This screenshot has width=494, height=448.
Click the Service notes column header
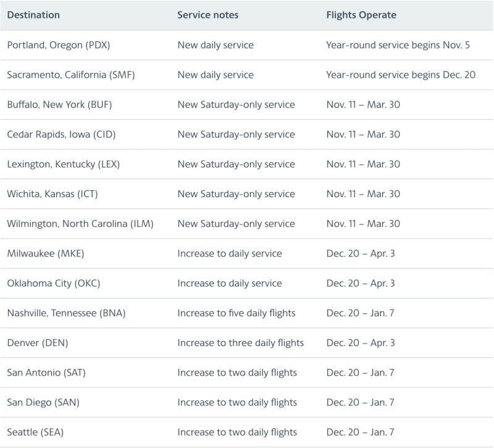coord(207,15)
